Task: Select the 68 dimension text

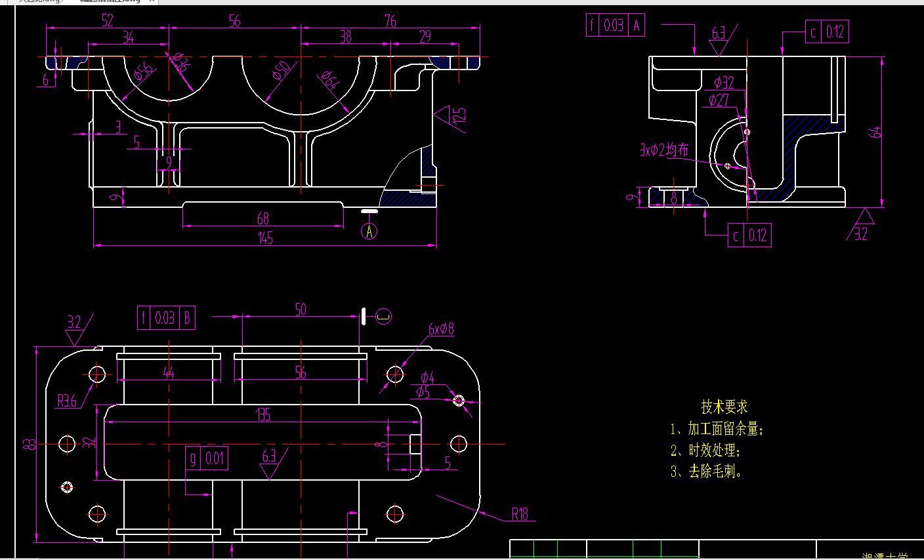Action: (x=263, y=218)
